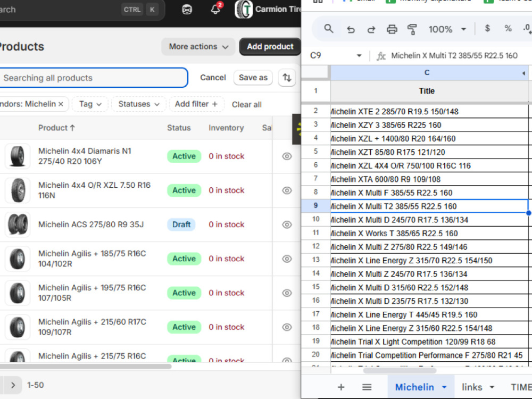Expand the More actions dropdown
The width and height of the screenshot is (532, 399).
(x=198, y=46)
